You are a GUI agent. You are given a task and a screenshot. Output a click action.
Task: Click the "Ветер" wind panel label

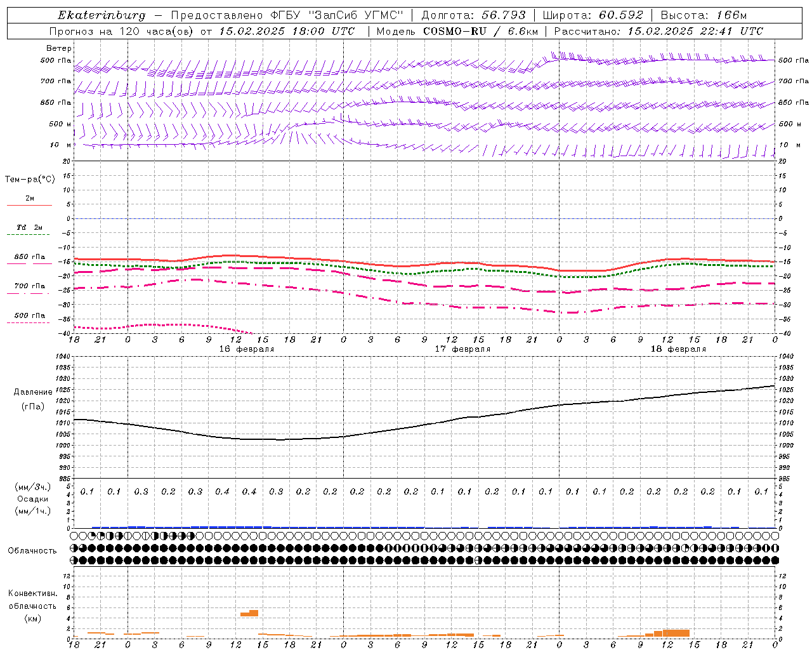tap(59, 48)
